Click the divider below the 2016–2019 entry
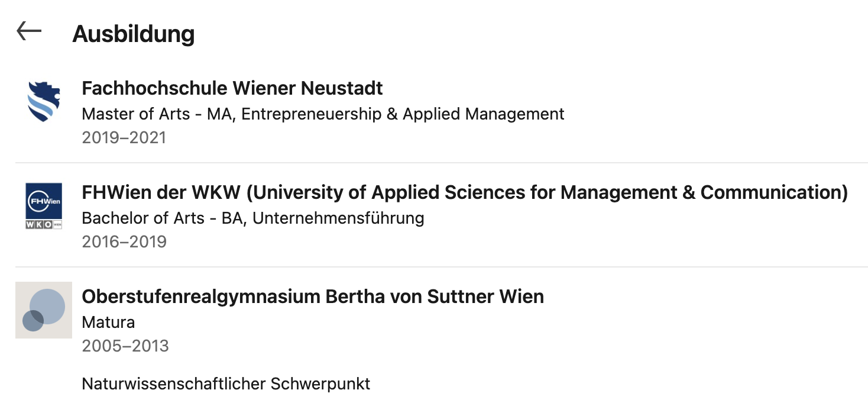This screenshot has height=406, width=868. pyautogui.click(x=441, y=267)
